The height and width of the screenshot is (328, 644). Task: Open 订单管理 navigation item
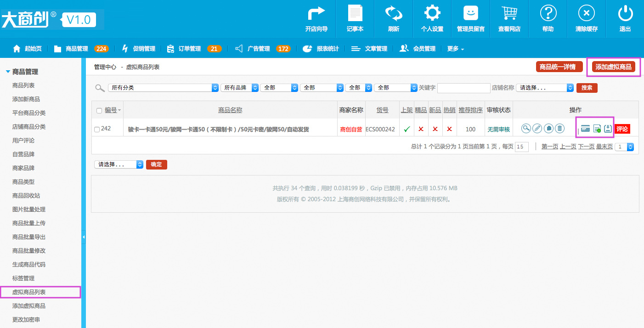(x=184, y=49)
